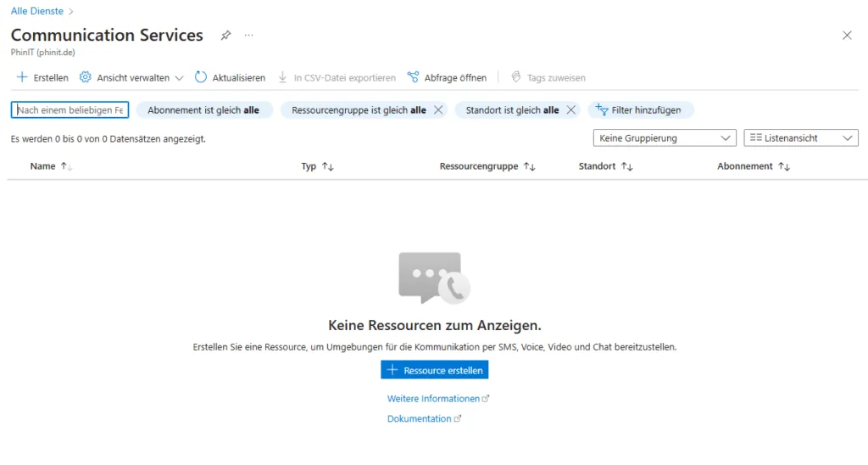
Task: Click the pin icon beside Communication Services title
Action: [225, 36]
